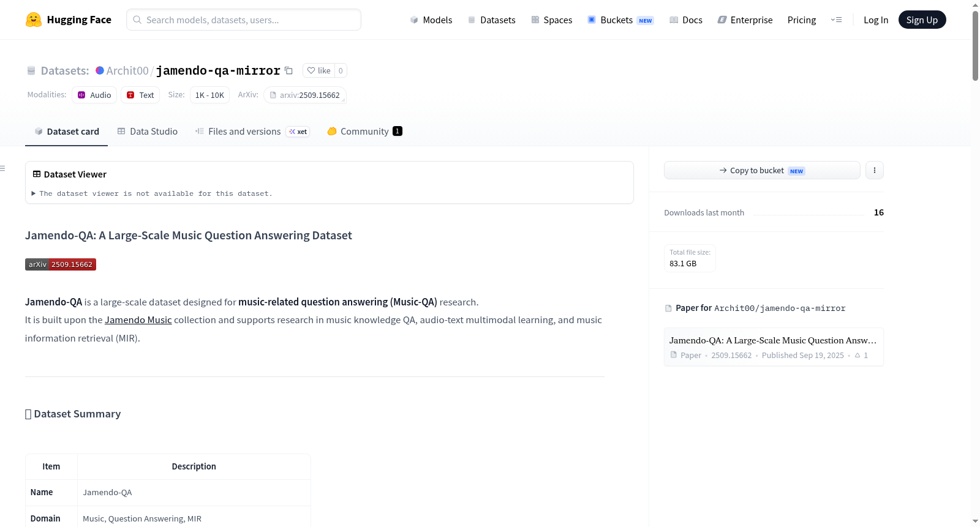Click the Hugging Face logo icon

click(34, 20)
